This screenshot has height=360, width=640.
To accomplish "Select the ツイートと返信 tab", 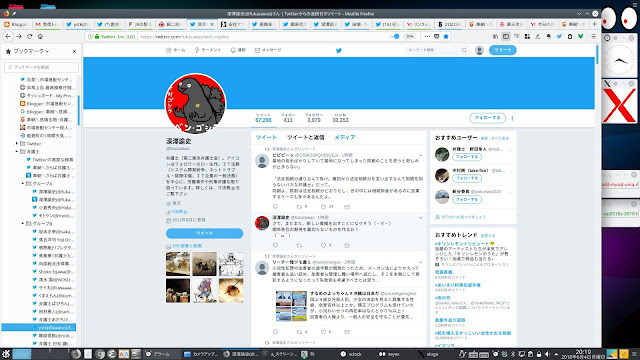I will pos(305,138).
